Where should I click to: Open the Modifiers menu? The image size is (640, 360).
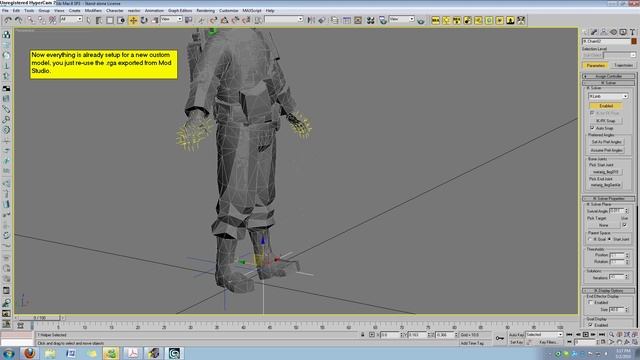click(x=93, y=11)
